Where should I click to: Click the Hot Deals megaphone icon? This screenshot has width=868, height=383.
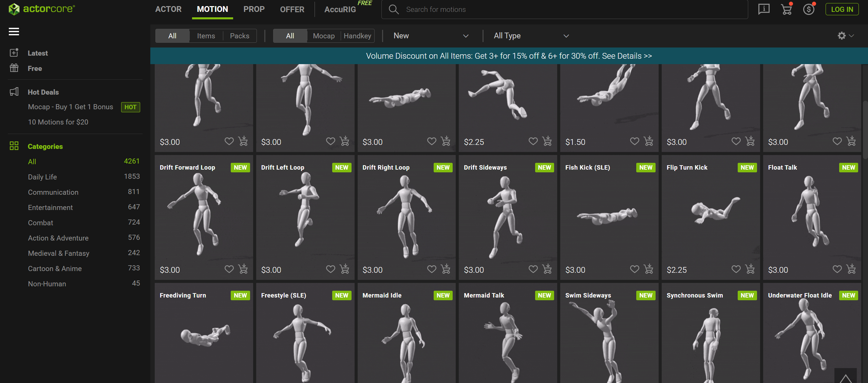(x=14, y=92)
